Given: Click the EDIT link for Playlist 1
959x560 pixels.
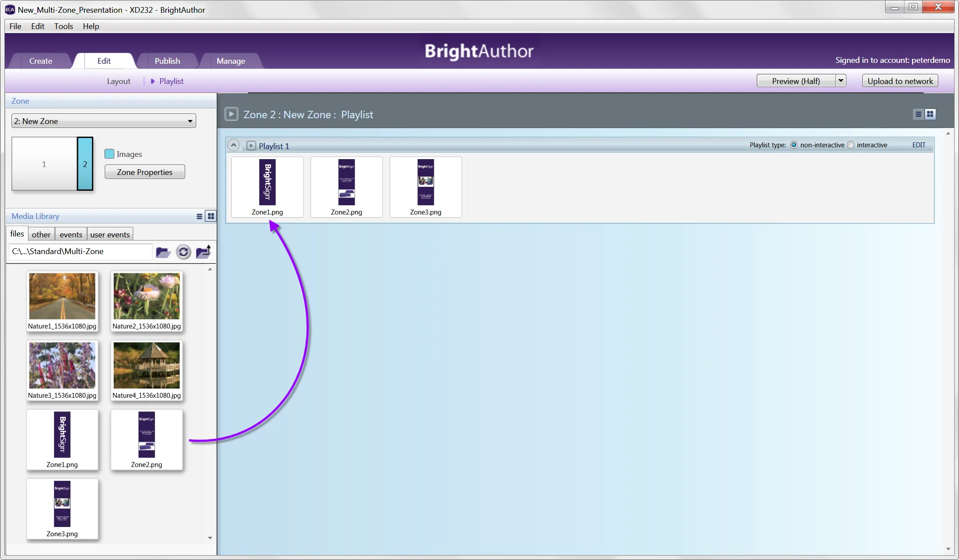Looking at the screenshot, I should 919,145.
